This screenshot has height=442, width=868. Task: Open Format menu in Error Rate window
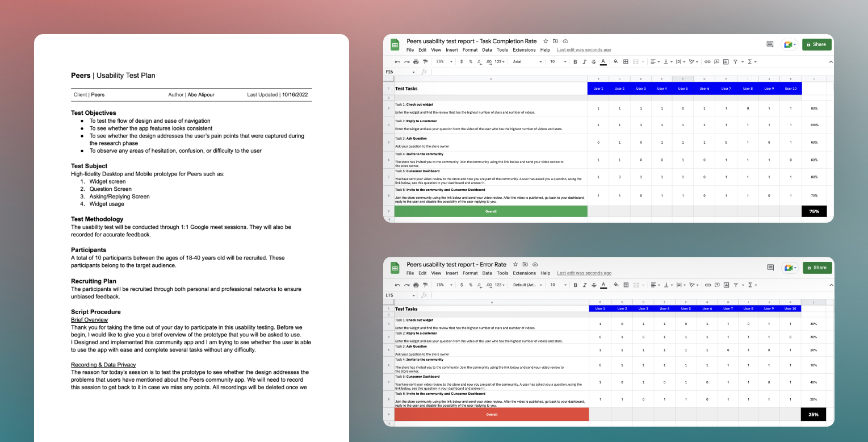(x=470, y=273)
